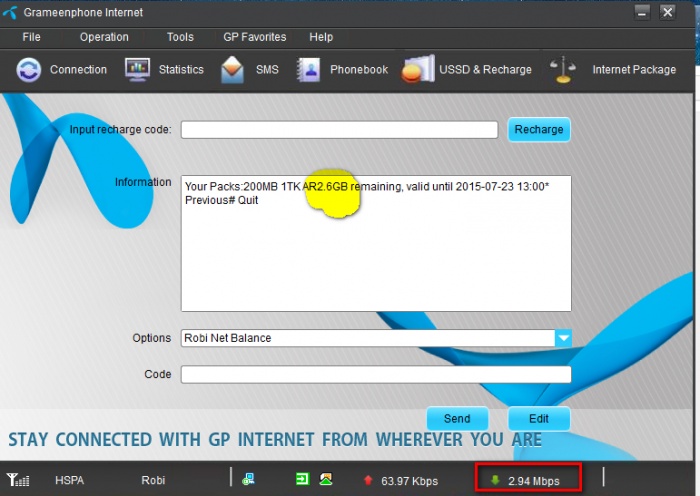Open the Internet Package scales icon

pyautogui.click(x=563, y=70)
